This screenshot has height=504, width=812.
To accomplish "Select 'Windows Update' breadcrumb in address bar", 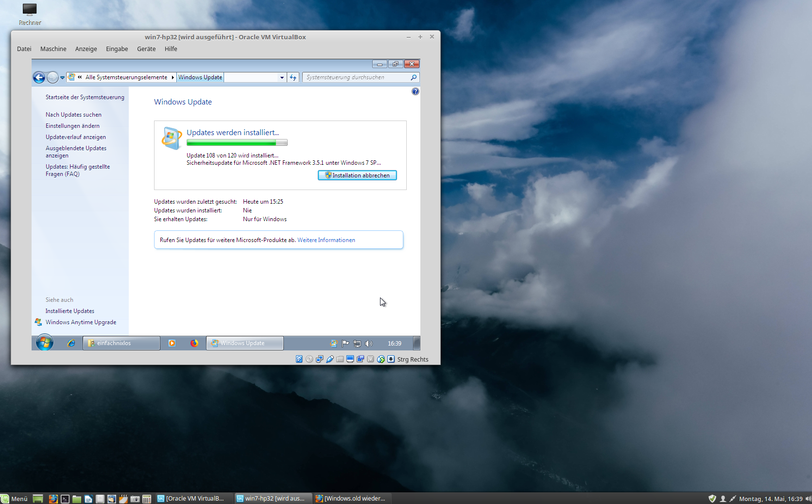I will [x=200, y=77].
